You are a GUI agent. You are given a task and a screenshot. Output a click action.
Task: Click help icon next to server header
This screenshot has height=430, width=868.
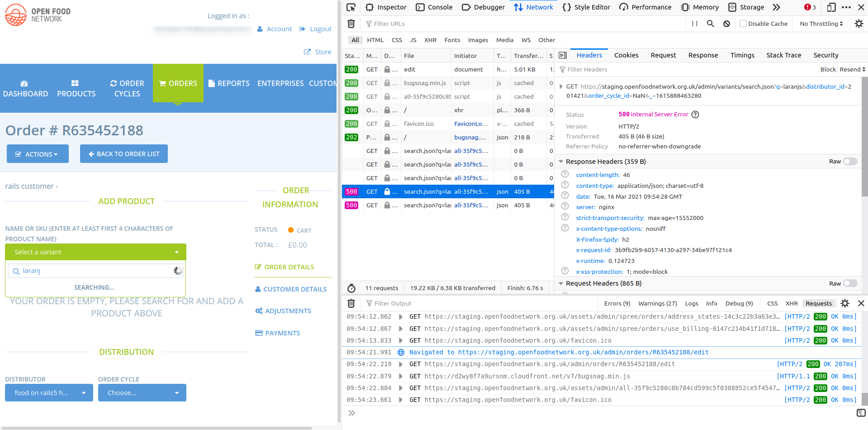coord(565,206)
